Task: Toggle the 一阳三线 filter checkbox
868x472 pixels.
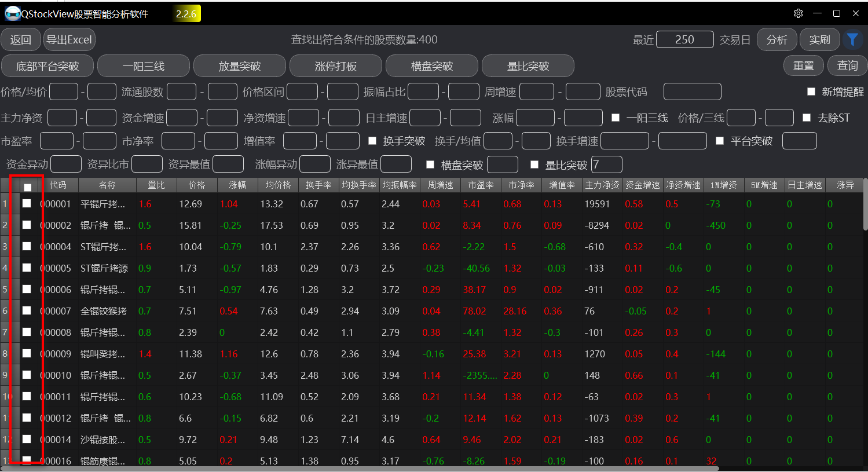Action: [616, 118]
